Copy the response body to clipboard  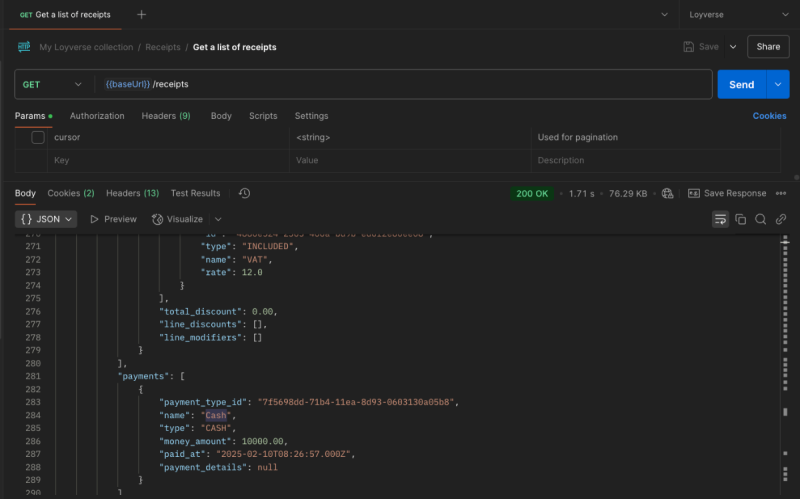741,219
